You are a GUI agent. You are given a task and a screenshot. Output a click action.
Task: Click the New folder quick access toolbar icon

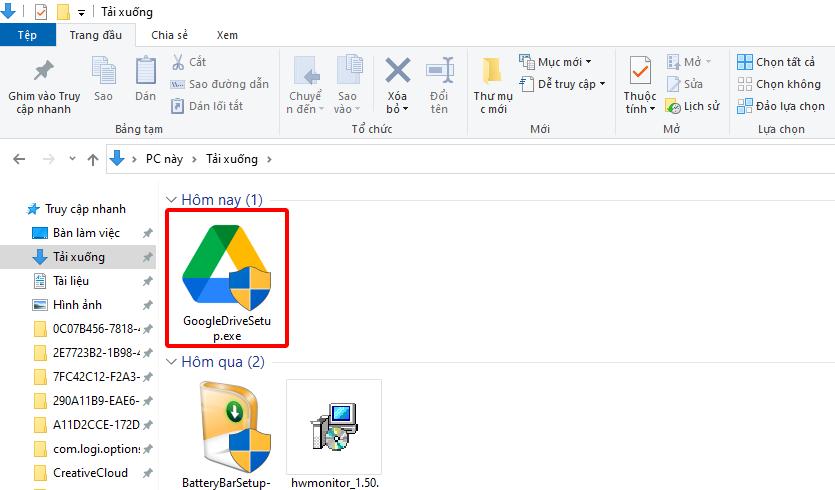(63, 11)
